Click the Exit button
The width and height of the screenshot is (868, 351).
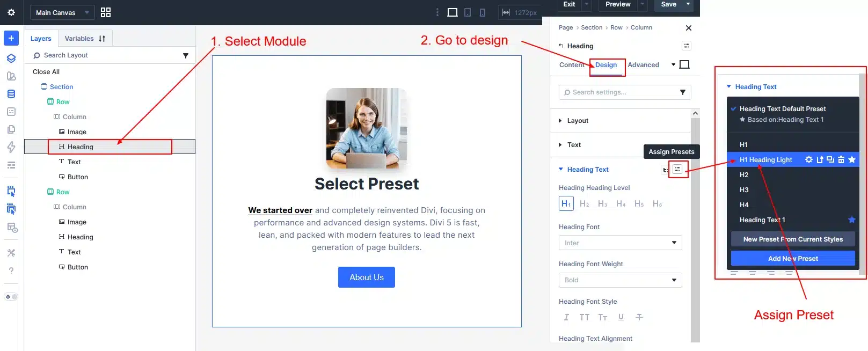click(569, 4)
